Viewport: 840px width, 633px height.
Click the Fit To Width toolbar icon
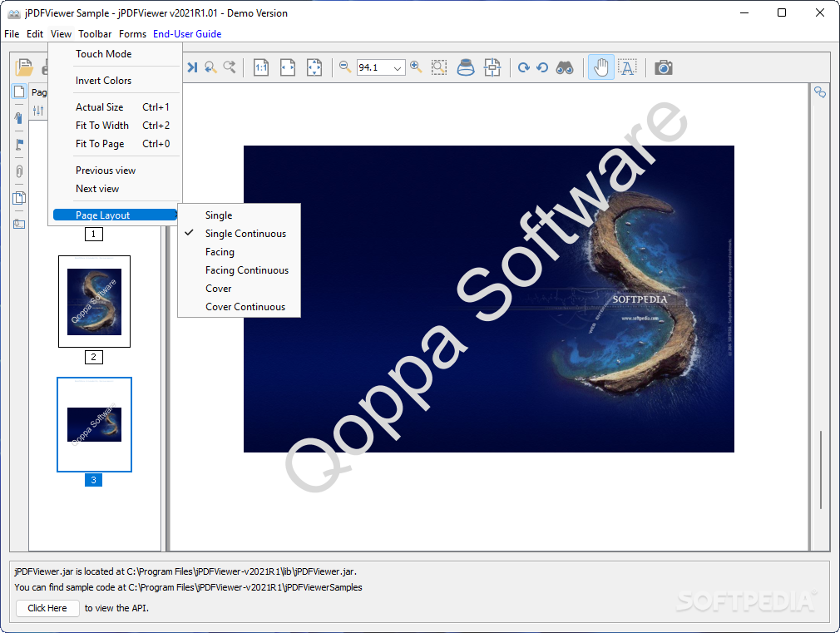pyautogui.click(x=288, y=67)
